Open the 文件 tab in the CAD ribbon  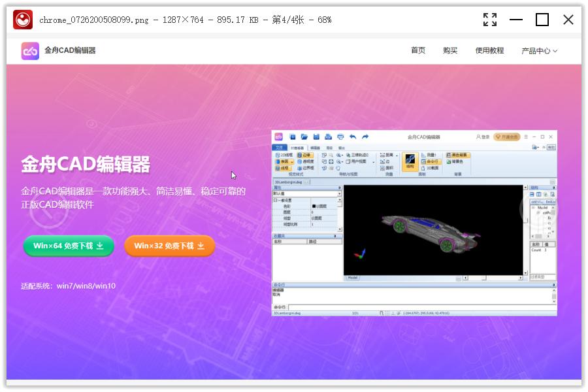click(279, 147)
